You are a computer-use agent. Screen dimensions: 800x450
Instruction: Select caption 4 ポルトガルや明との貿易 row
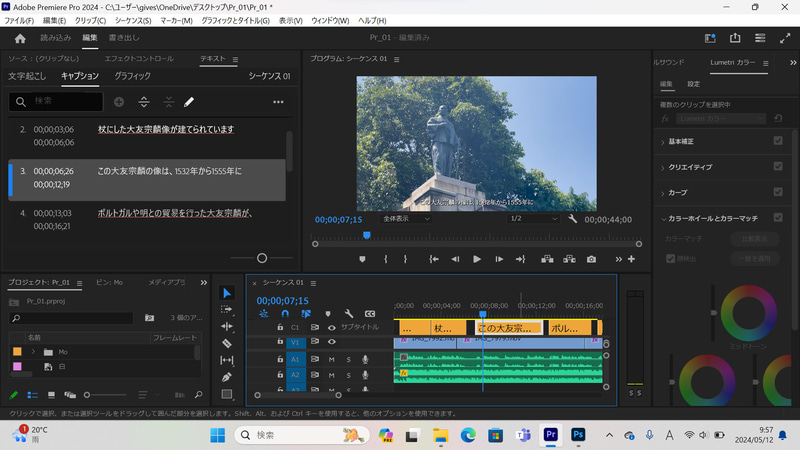(x=147, y=219)
